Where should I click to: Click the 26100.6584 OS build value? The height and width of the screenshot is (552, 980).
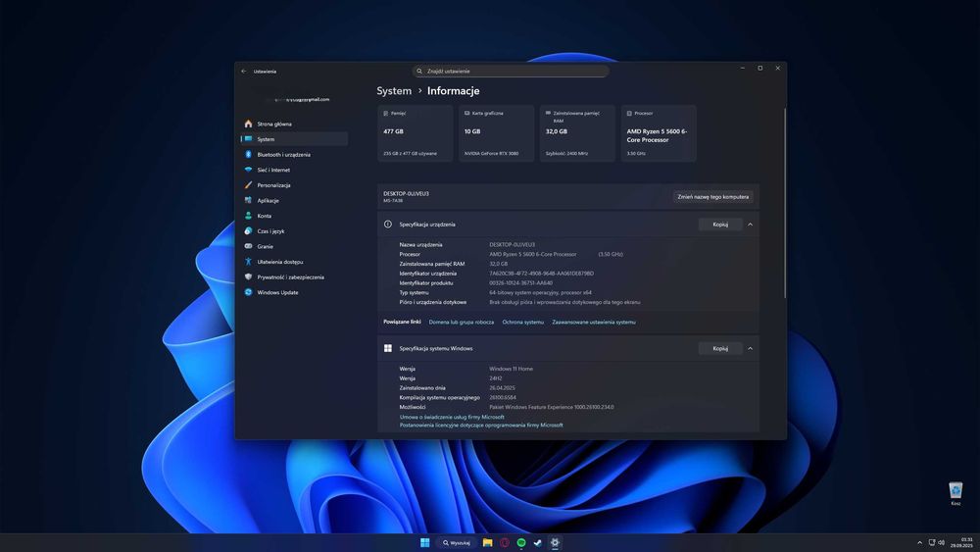[x=503, y=398]
